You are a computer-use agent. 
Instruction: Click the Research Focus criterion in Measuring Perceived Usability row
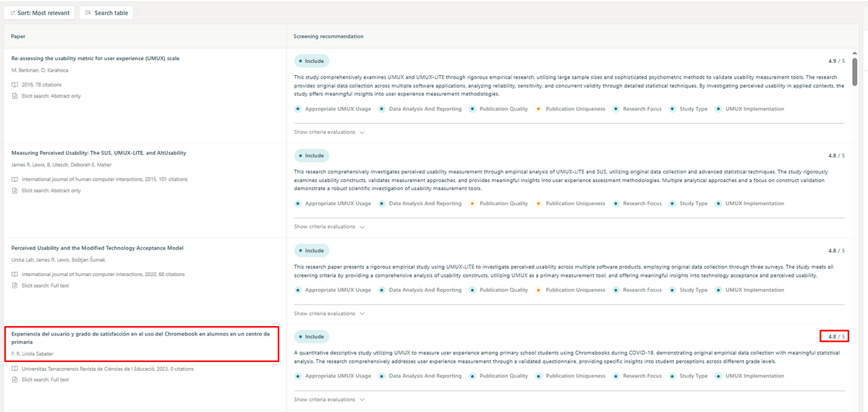tap(637, 204)
